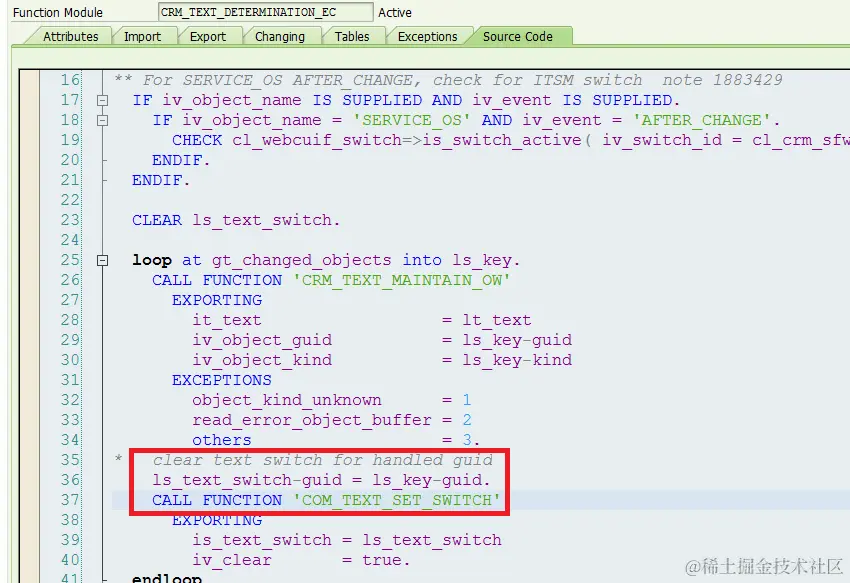The width and height of the screenshot is (850, 583).
Task: Click the 'SERVICE_OS' string literal
Action: pyautogui.click(x=411, y=120)
